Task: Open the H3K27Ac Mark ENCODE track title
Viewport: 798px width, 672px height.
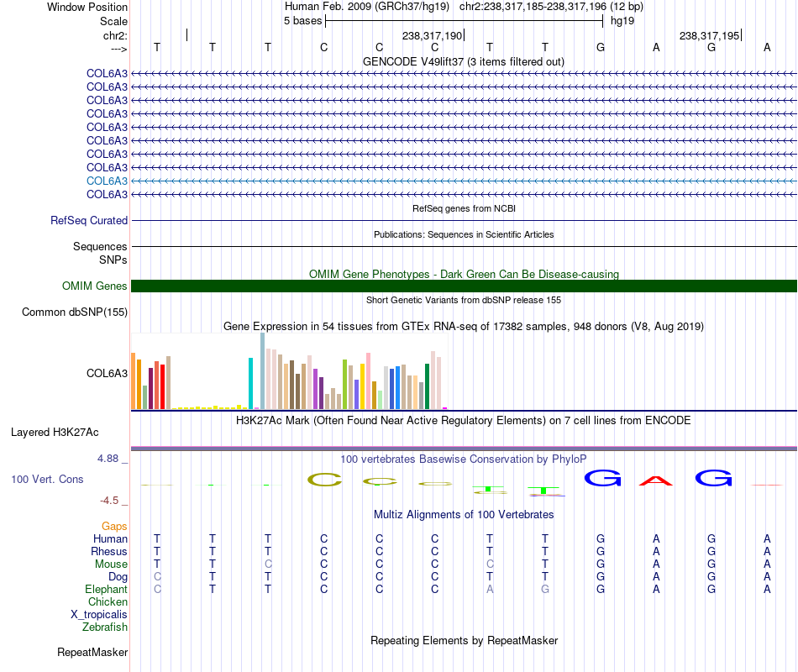Action: point(464,421)
